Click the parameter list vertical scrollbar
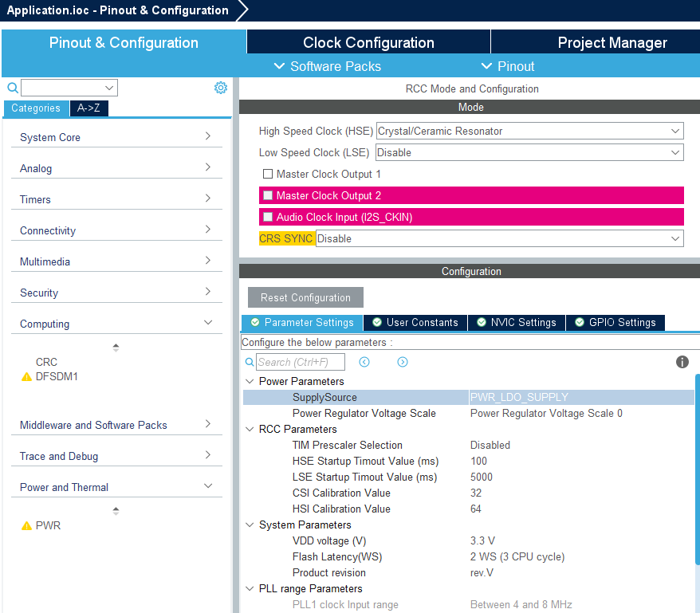 pyautogui.click(x=698, y=469)
